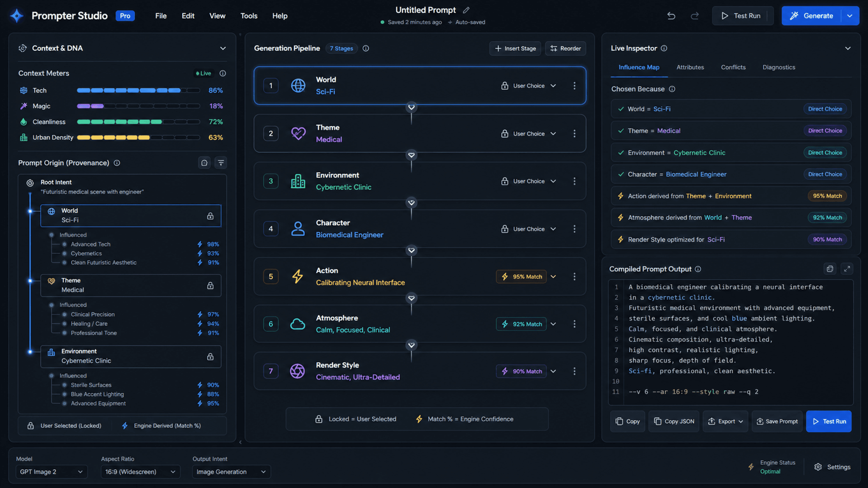Toggle the lock on Environment Cybernetic Clinic provenance node
Image resolution: width=868 pixels, height=488 pixels.
click(x=210, y=357)
